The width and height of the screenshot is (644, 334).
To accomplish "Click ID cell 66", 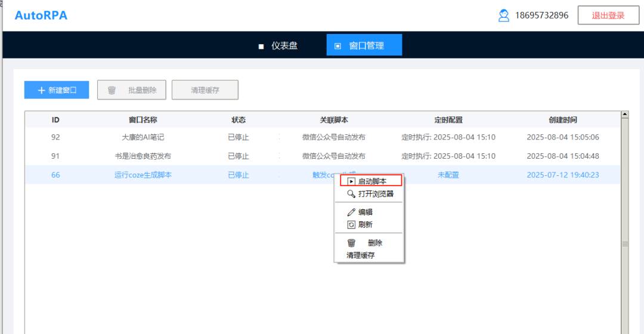I will coord(55,175).
